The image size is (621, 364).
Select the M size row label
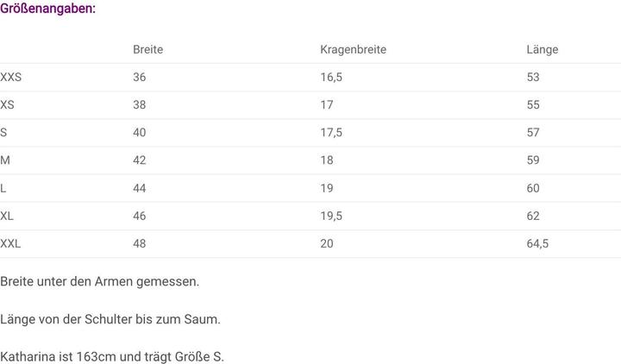[x=5, y=160]
